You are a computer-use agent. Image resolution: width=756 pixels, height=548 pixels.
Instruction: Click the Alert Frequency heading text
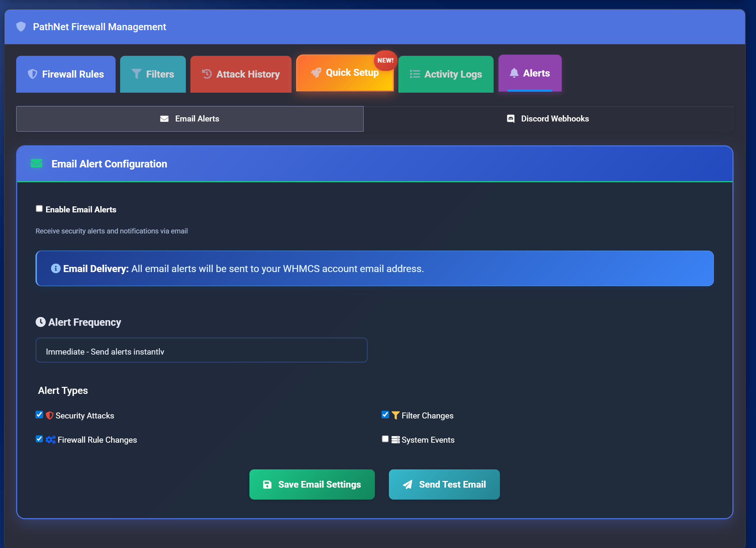(85, 322)
